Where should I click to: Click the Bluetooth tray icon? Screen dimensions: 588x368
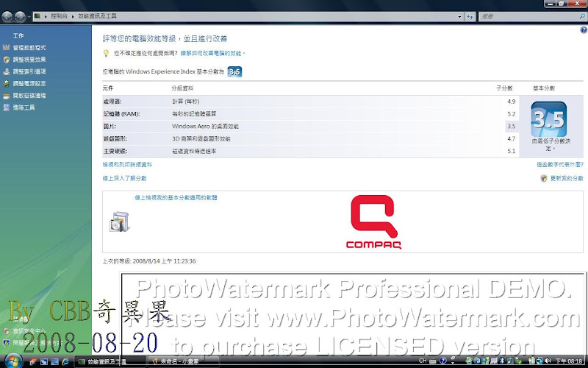[502, 361]
